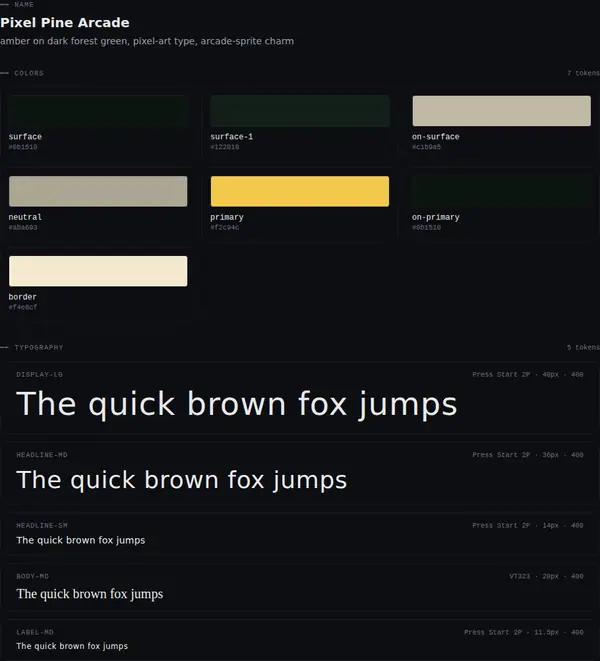Click the 'amber on dark forest green' description
This screenshot has width=600, height=661.
[x=147, y=41]
